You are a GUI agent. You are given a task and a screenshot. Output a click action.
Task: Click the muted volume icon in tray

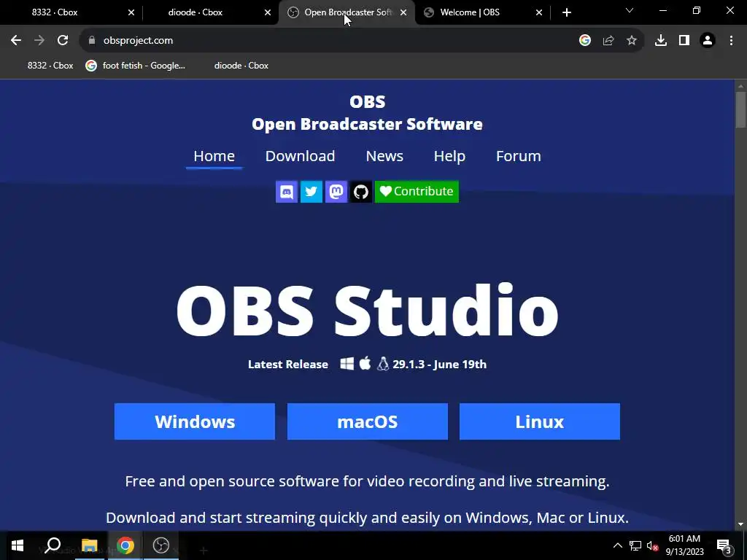point(652,545)
